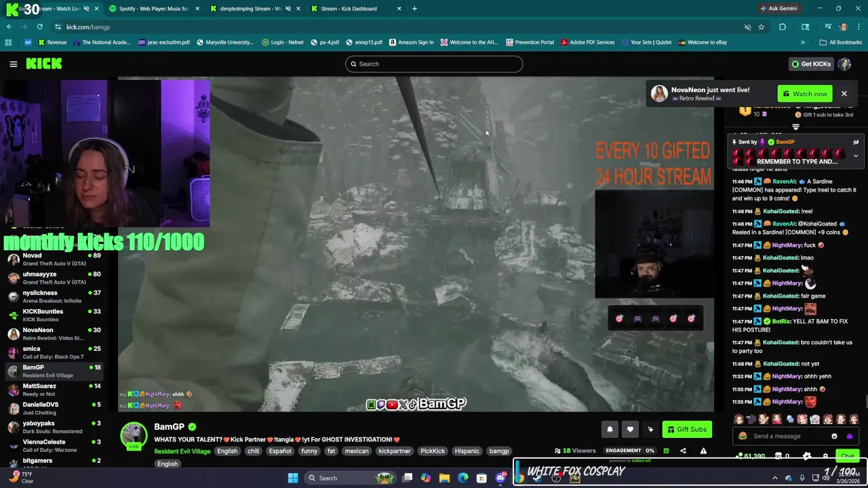Open the green stats icon beside engagement
This screenshot has height=488, width=868.
coord(666,451)
